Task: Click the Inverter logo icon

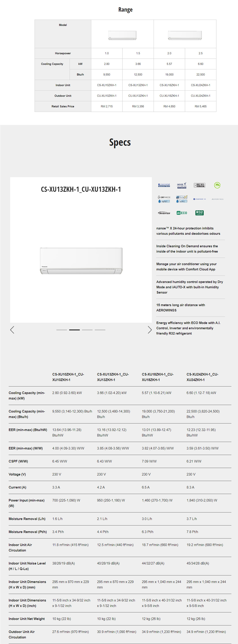Action: pos(164,213)
